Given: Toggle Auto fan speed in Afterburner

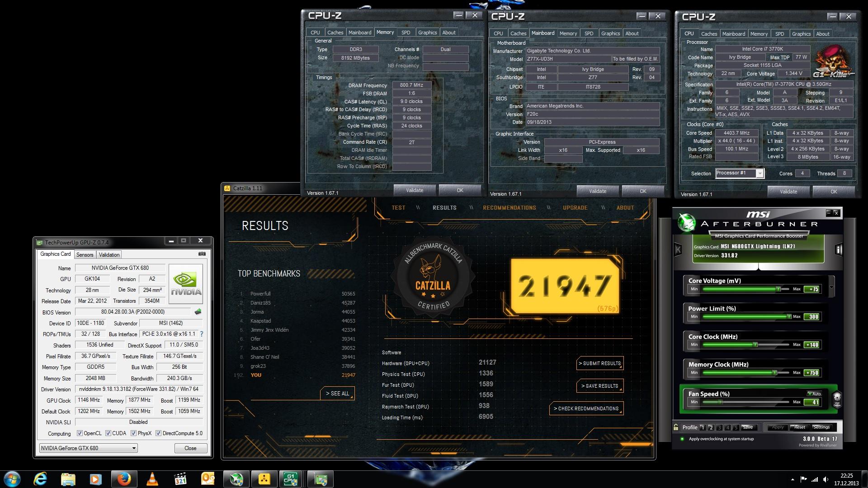Looking at the screenshot, I should click(814, 394).
